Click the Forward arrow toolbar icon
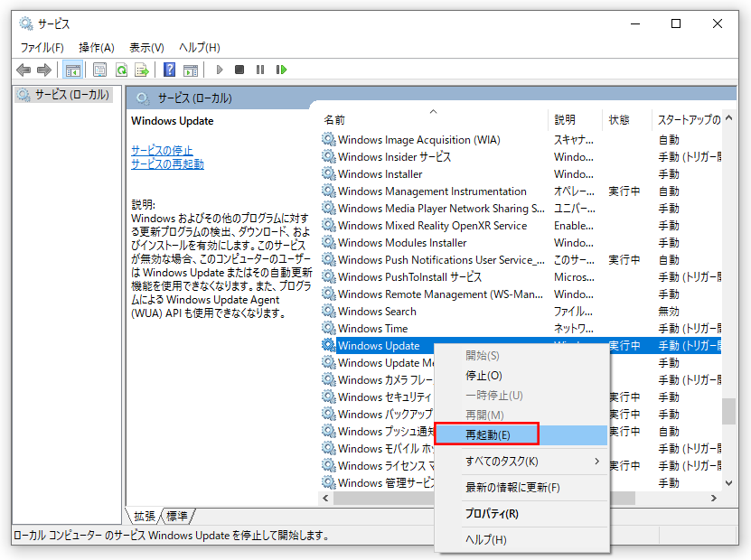 [x=44, y=70]
